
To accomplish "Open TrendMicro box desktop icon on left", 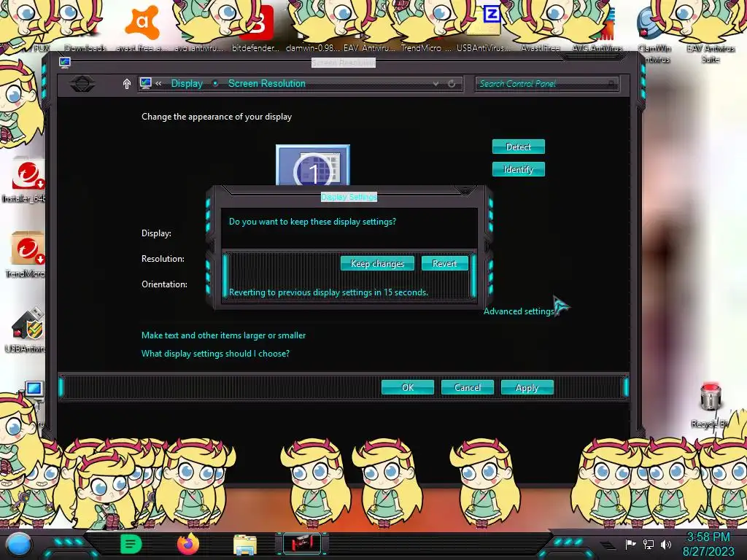I will (x=26, y=254).
